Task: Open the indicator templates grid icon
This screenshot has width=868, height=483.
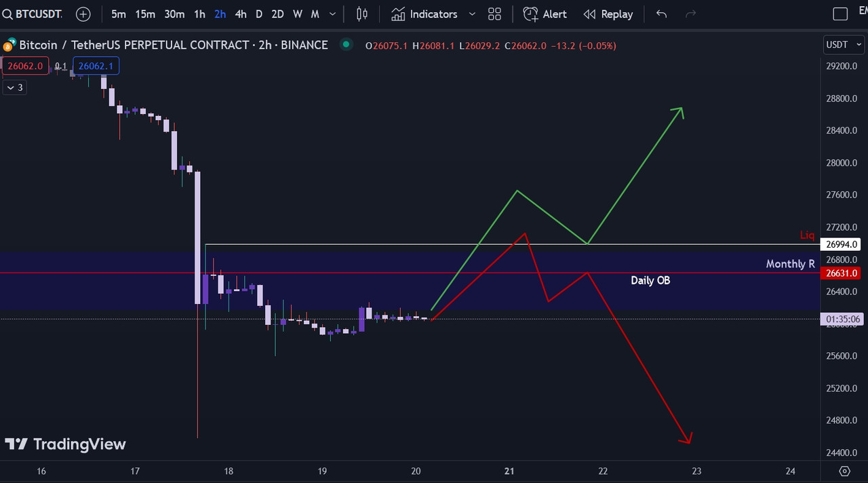Action: [x=494, y=14]
